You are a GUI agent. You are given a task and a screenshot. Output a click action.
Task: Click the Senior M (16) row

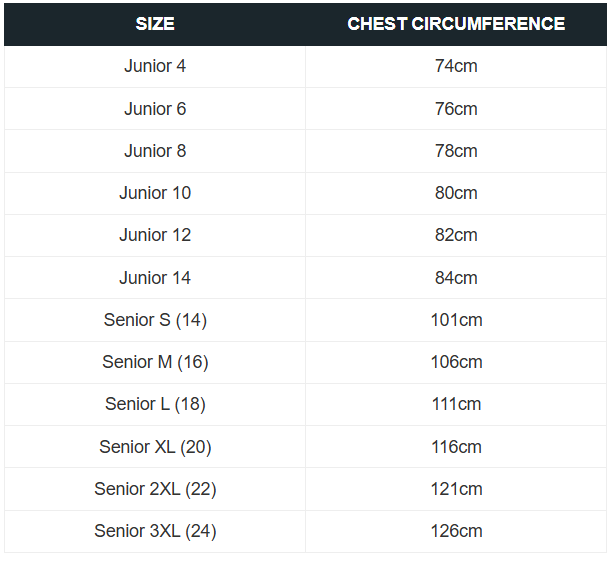(305, 362)
